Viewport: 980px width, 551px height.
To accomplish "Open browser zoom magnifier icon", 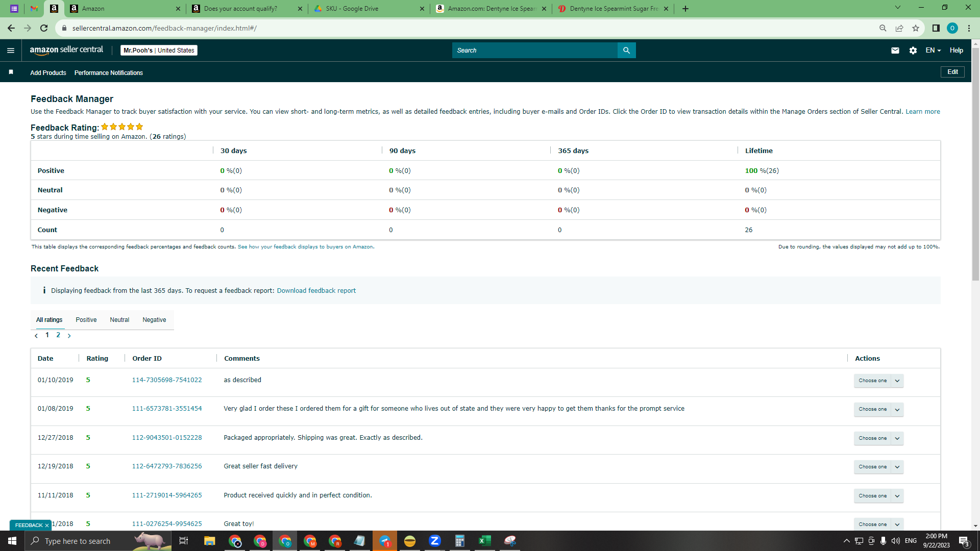I will pyautogui.click(x=883, y=29).
